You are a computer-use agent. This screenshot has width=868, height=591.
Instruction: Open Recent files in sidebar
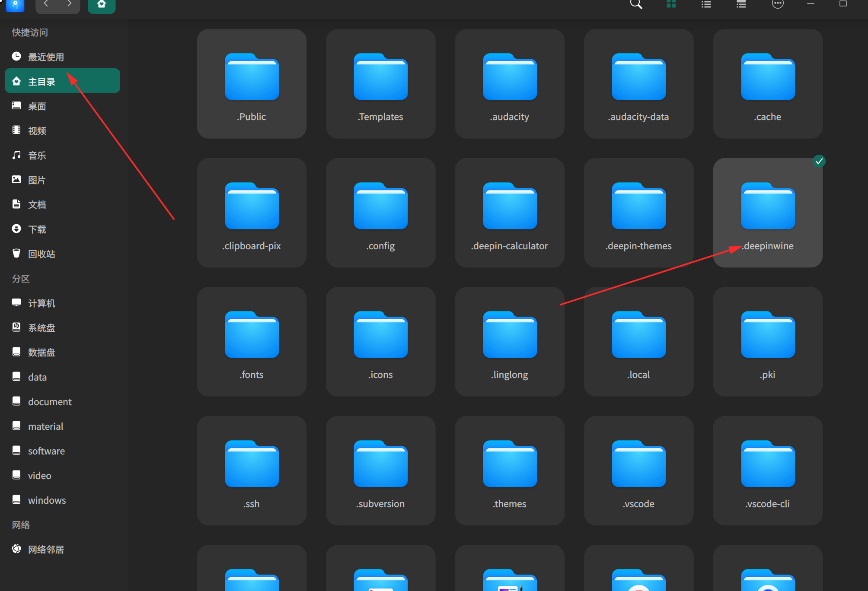(45, 57)
